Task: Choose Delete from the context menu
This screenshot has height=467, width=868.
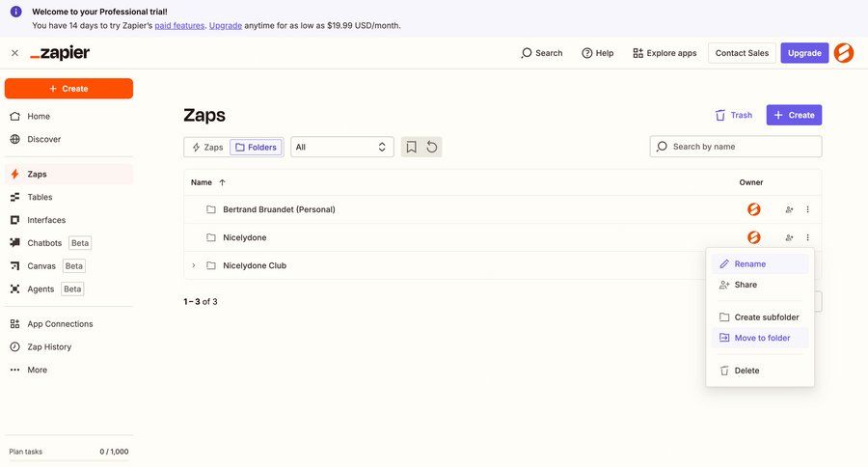Action: pos(760,371)
